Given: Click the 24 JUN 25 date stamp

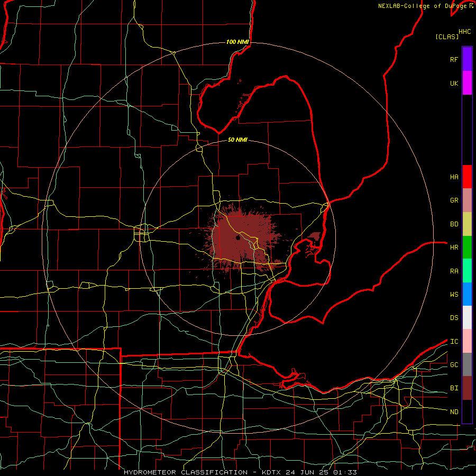Looking at the screenshot, I should pyautogui.click(x=307, y=472).
